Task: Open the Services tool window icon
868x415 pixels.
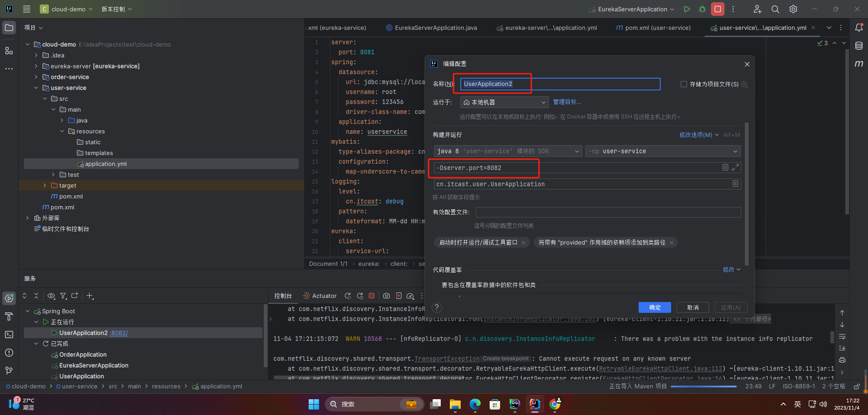Action: 9,298
